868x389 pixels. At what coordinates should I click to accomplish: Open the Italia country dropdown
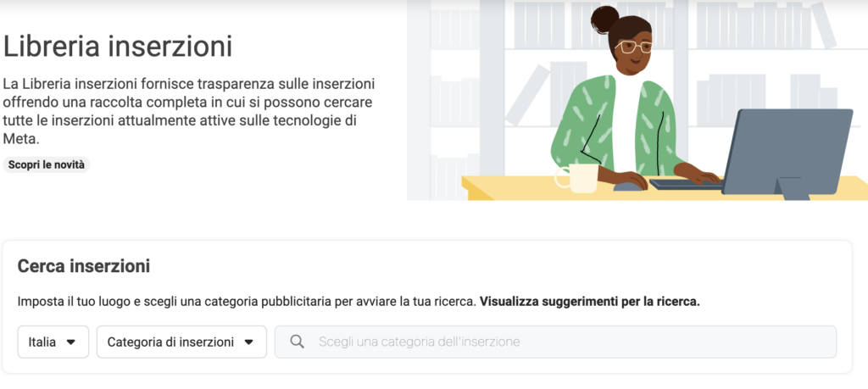tap(53, 342)
